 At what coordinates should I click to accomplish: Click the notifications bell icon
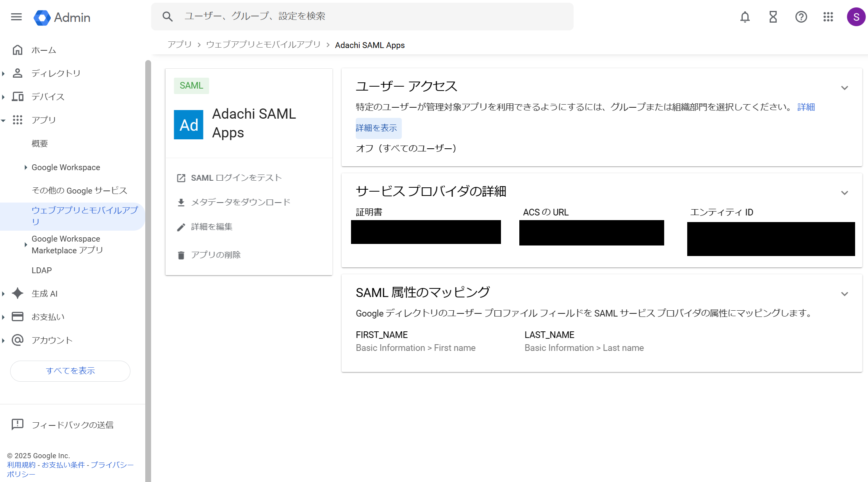point(745,17)
